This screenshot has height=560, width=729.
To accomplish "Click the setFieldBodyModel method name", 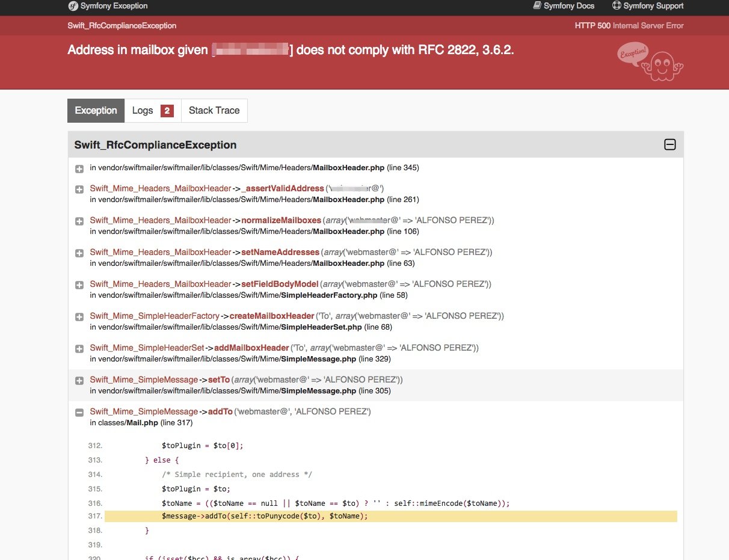I will point(280,284).
